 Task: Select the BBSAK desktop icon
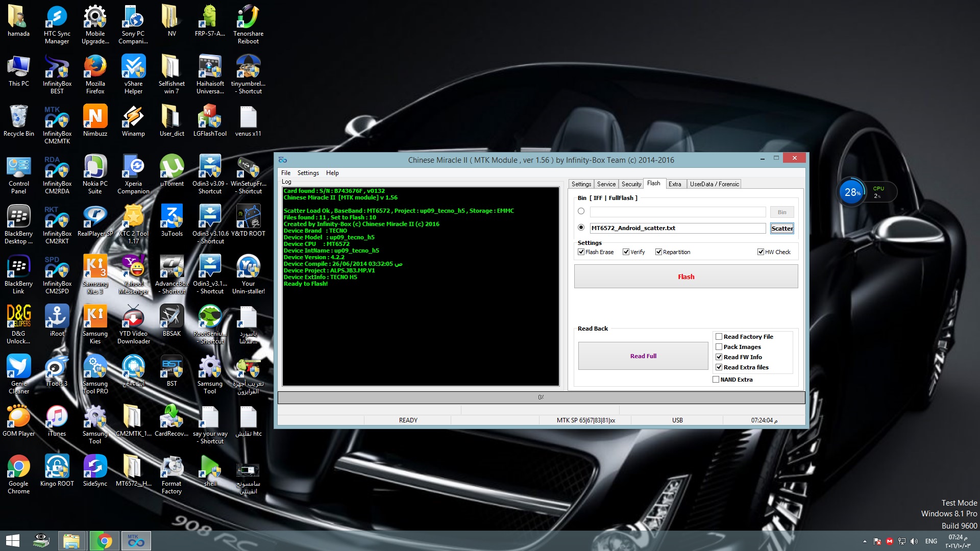point(171,321)
